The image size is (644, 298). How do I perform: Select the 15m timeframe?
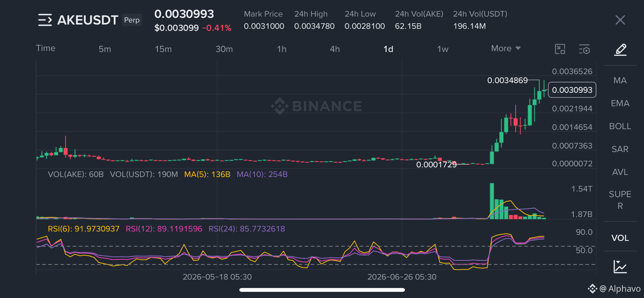(163, 49)
